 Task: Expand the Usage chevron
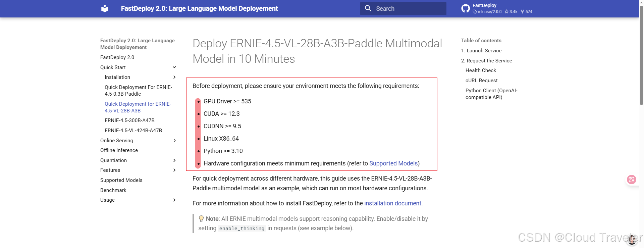(x=174, y=200)
